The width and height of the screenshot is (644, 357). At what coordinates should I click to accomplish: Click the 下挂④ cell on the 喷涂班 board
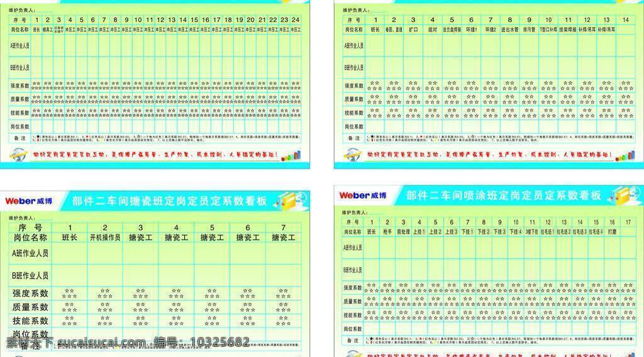(x=516, y=232)
